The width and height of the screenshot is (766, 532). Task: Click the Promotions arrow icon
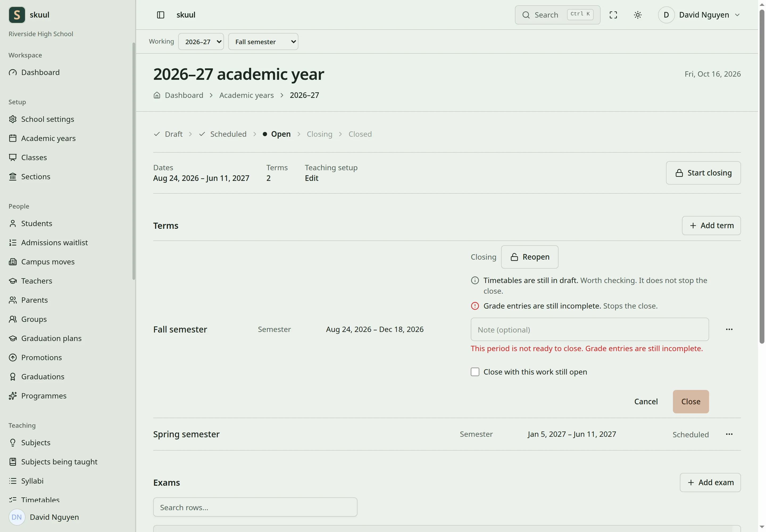13,357
